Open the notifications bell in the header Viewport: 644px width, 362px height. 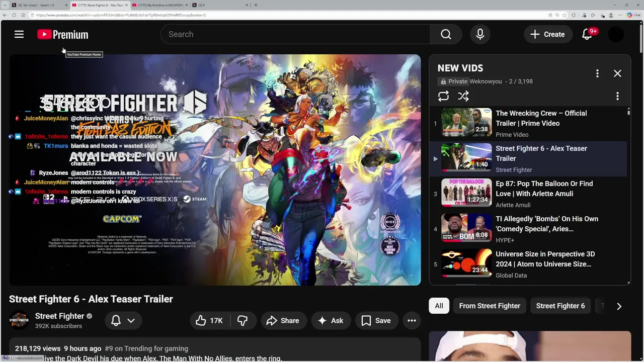[x=587, y=34]
